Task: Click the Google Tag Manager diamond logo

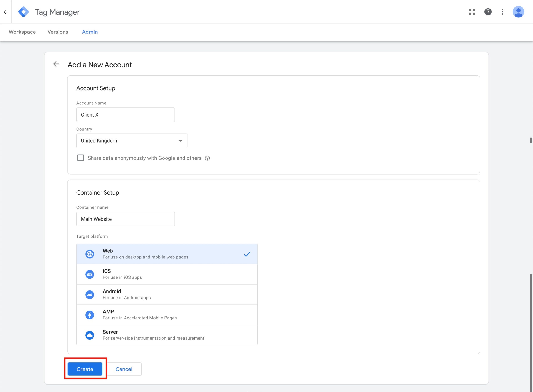Action: pyautogui.click(x=24, y=12)
